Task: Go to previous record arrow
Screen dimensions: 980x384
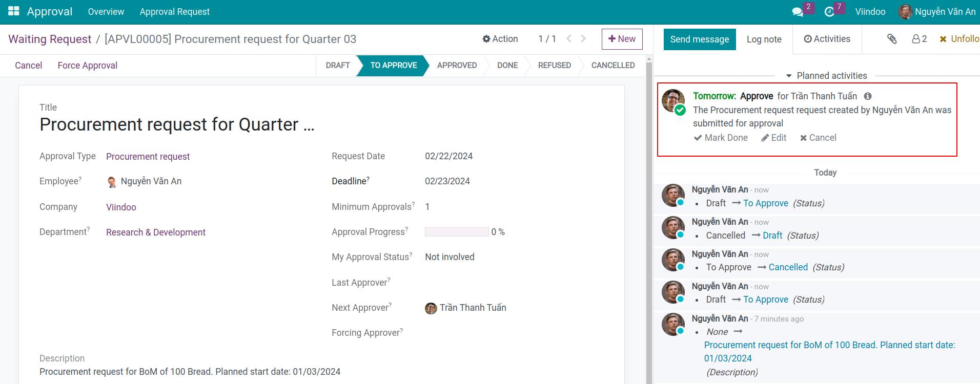Action: click(569, 39)
